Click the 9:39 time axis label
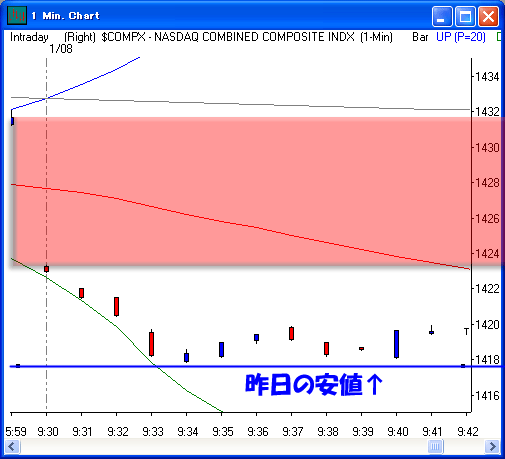This screenshot has height=459, width=505. (x=363, y=432)
